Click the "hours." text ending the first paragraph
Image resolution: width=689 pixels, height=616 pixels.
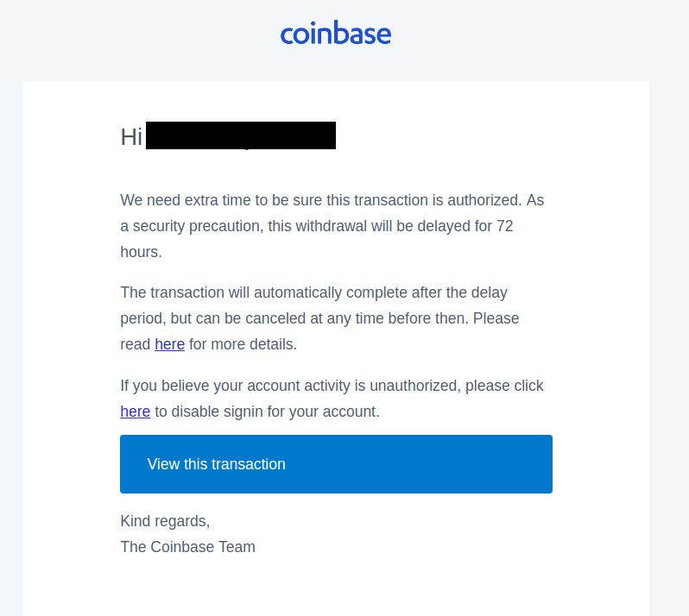tap(141, 252)
